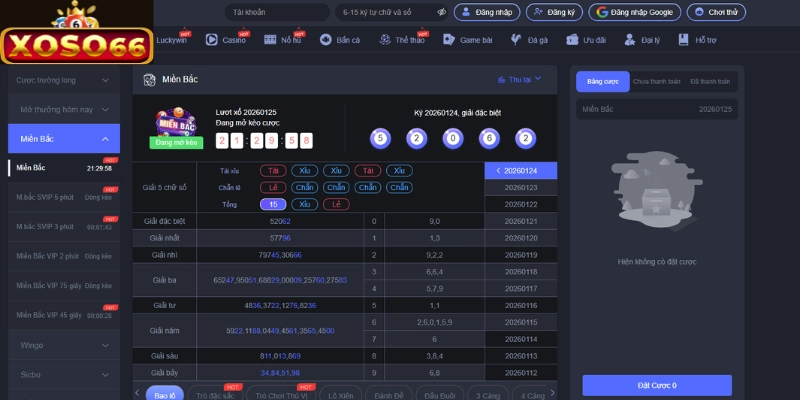Open the Luckywin menu item

click(172, 40)
